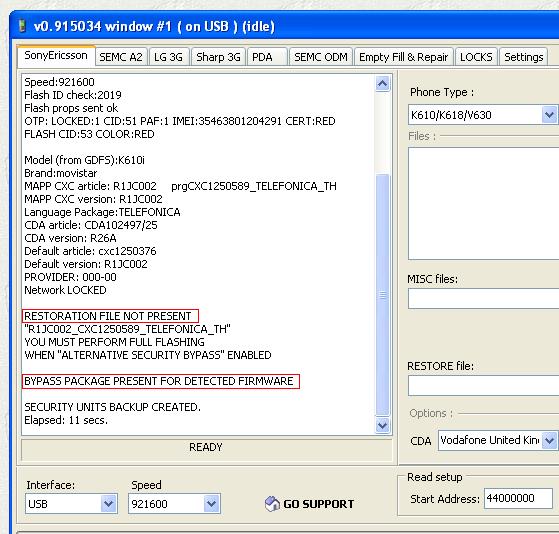Go to the LOCKS tab

(x=476, y=57)
